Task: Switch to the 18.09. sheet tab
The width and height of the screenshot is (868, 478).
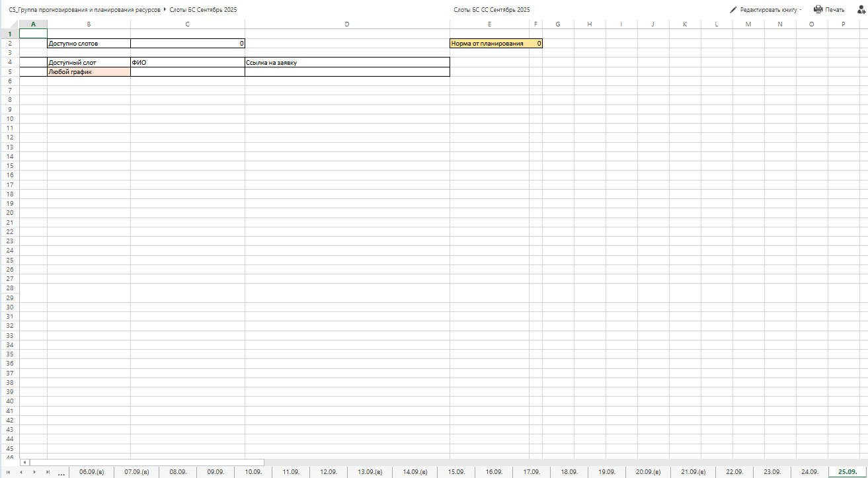Action: tap(569, 472)
